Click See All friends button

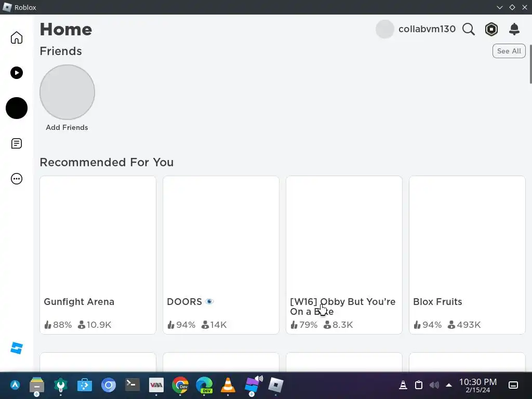509,51
